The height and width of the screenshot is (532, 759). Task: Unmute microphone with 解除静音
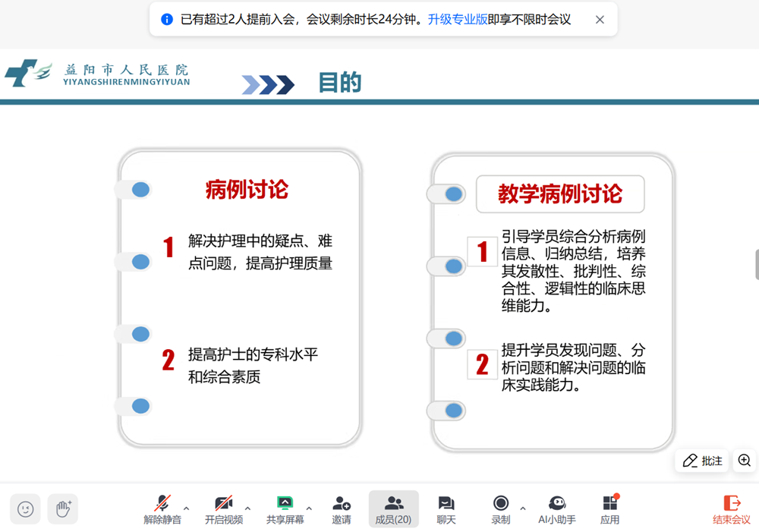pyautogui.click(x=162, y=508)
